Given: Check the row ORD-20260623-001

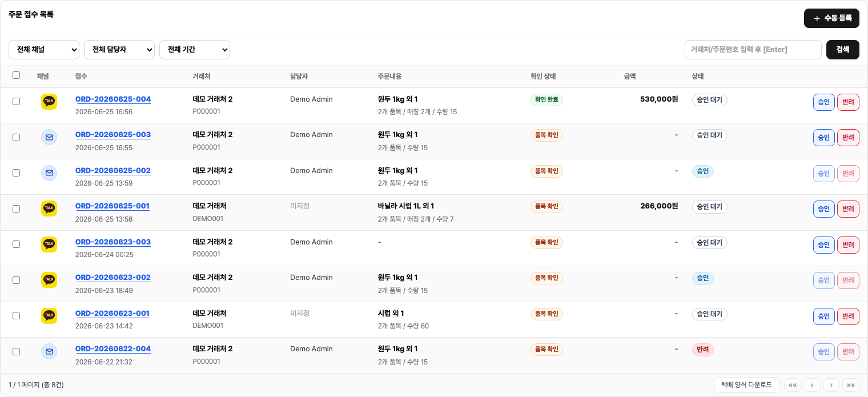Looking at the screenshot, I should coord(16,315).
